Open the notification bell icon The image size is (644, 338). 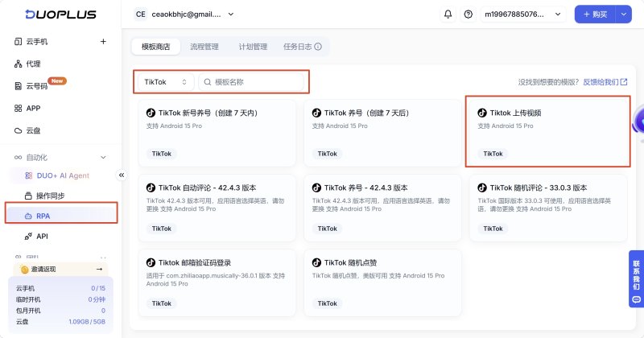click(x=448, y=14)
